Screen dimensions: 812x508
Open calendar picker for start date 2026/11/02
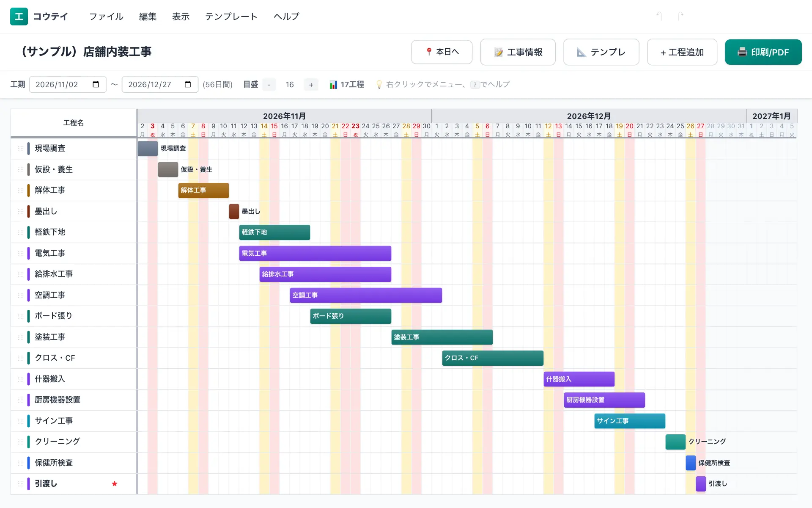click(96, 84)
